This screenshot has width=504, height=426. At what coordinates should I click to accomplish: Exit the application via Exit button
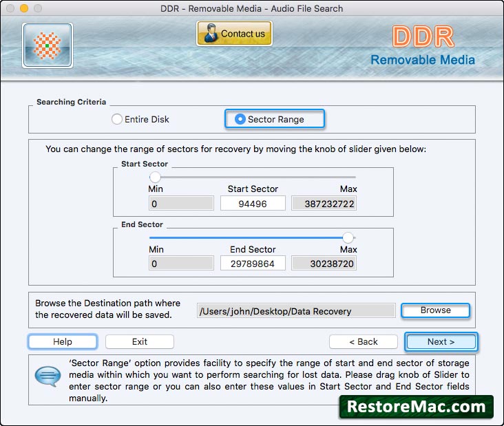140,341
